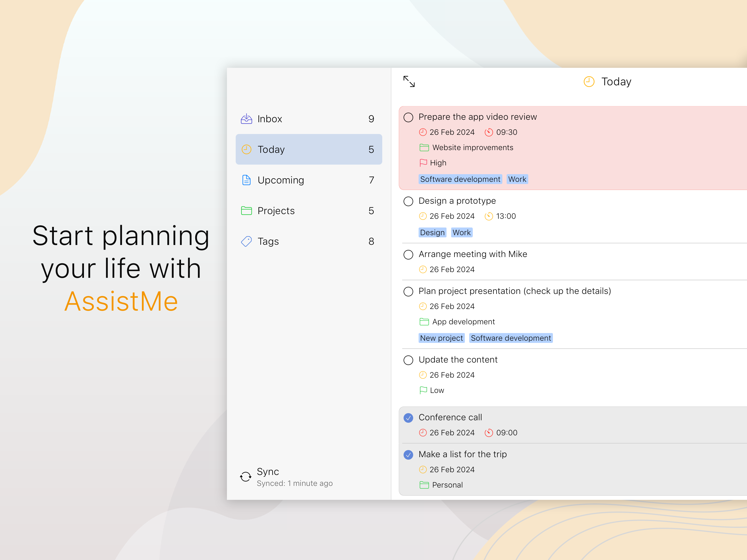Viewport: 747px width, 560px height.
Task: Select the Today list in sidebar
Action: (x=309, y=149)
